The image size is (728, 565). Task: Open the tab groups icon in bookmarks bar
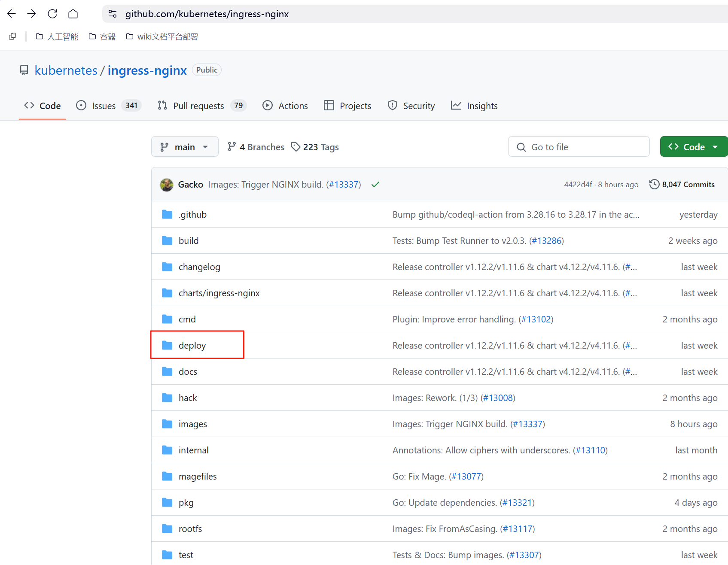(x=12, y=36)
